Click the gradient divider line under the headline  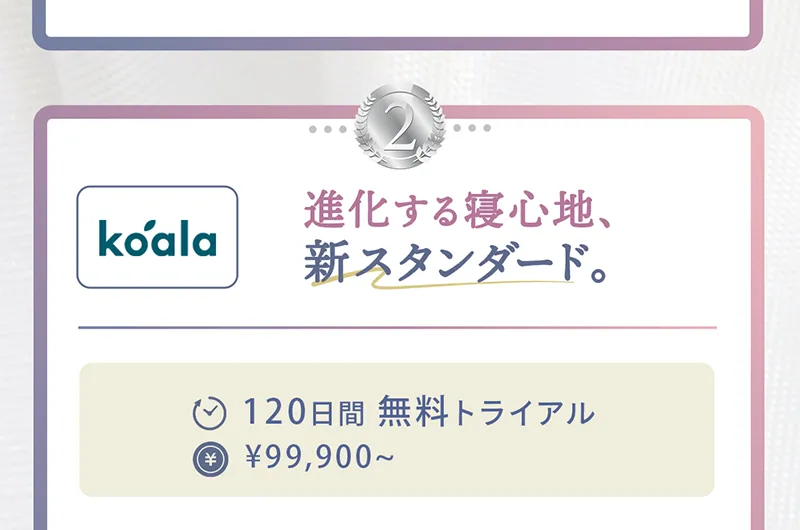[x=397, y=327]
